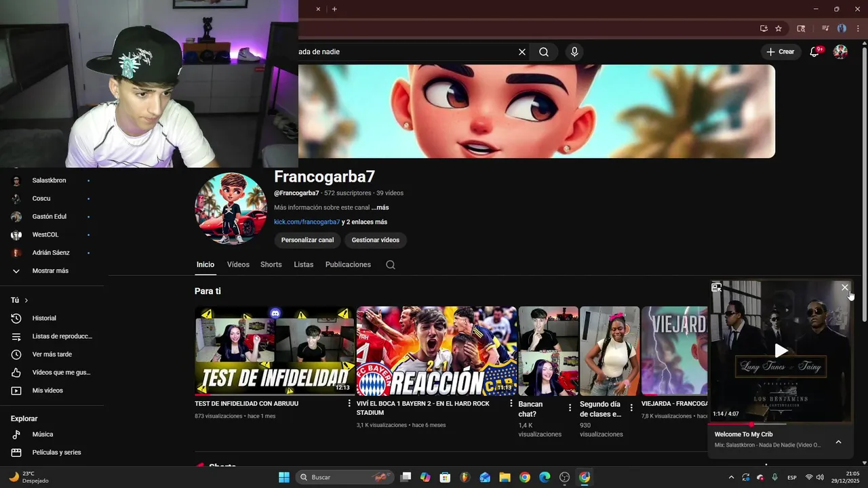Viewport: 868px width, 488px height.
Task: Open the Chrome profile avatar
Action: 842,28
